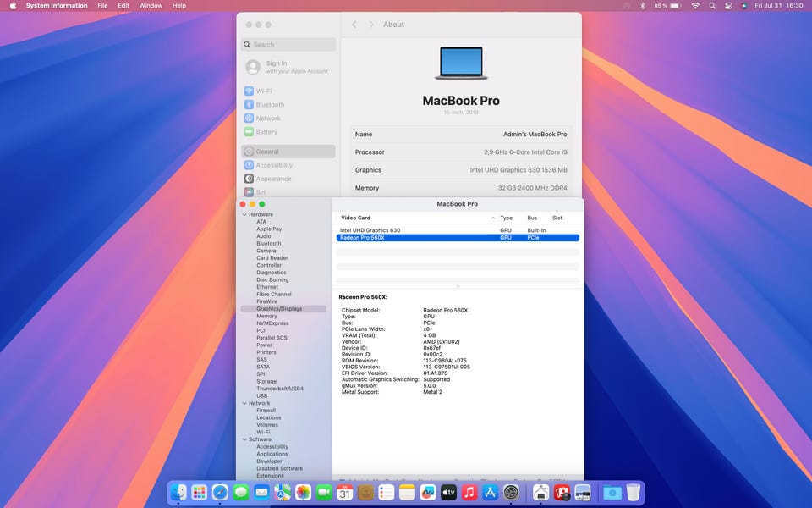This screenshot has width=812, height=508.
Task: Open the Trash in the Dock
Action: [633, 492]
